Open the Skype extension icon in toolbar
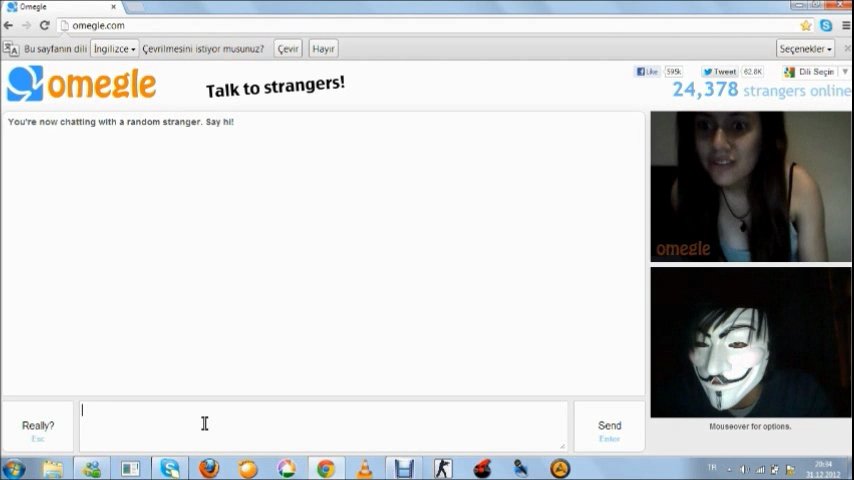The height and width of the screenshot is (480, 854). 826,25
